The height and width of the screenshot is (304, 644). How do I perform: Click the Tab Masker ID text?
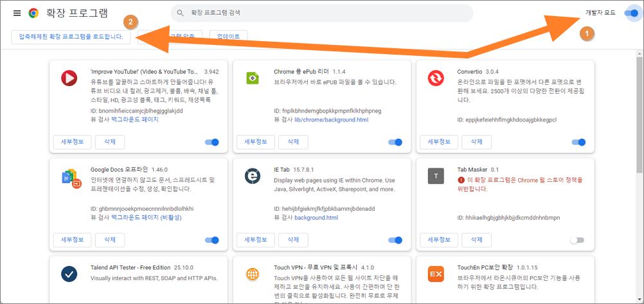pos(508,218)
